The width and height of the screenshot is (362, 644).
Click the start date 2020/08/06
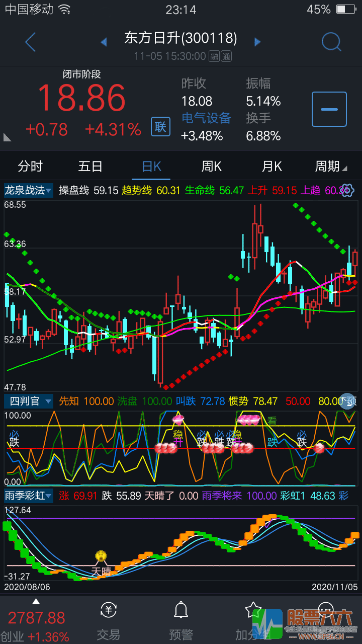pos(27,587)
